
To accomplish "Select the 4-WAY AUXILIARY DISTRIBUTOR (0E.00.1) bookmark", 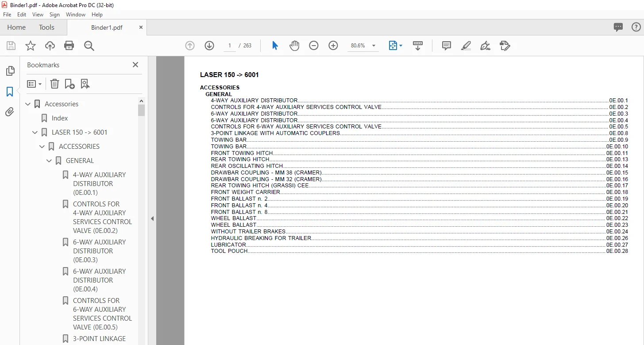I will (100, 184).
